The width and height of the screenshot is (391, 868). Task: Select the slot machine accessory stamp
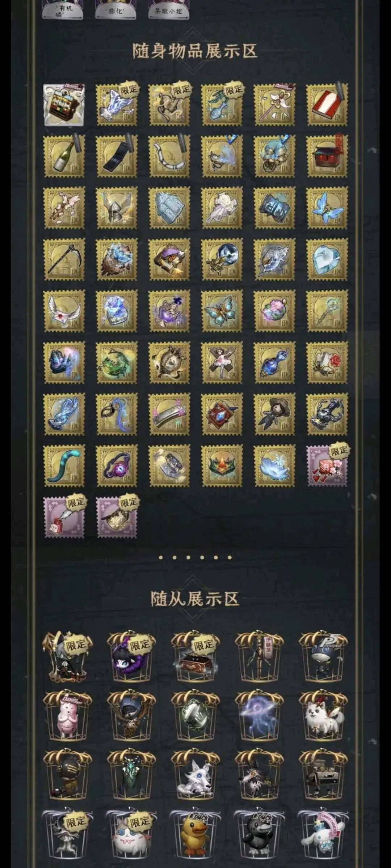(64, 105)
